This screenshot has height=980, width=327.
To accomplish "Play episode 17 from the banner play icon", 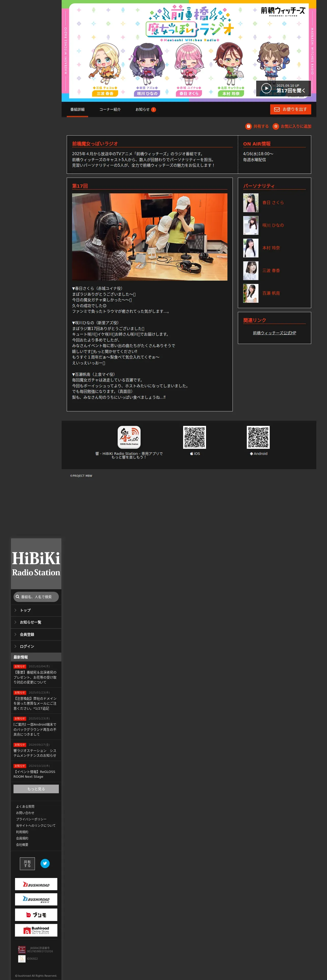I will point(266,88).
